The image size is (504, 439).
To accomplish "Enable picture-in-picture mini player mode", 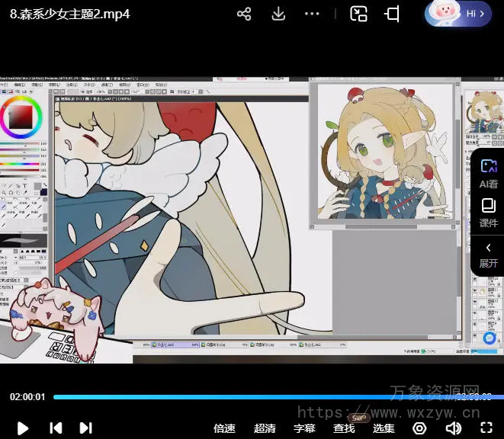I will 358,14.
